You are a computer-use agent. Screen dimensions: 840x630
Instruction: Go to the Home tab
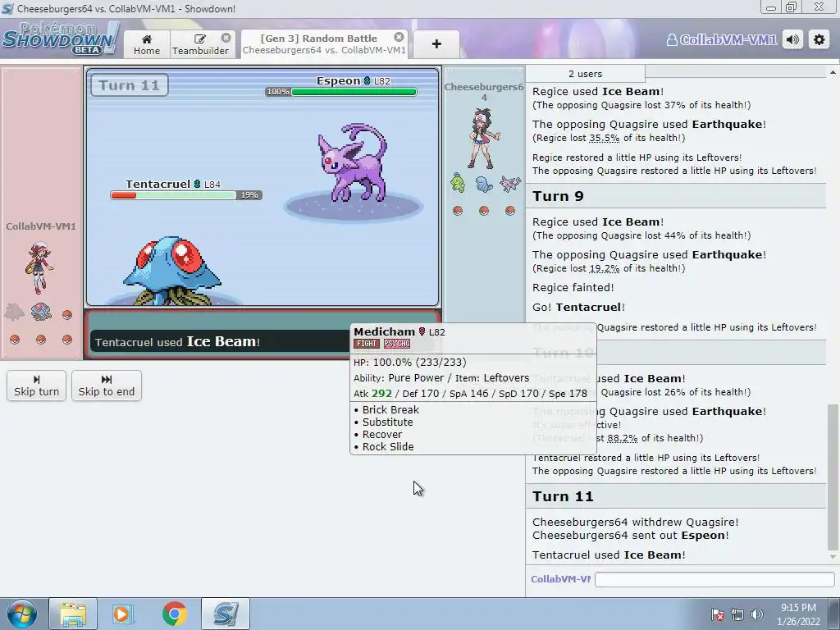point(147,44)
